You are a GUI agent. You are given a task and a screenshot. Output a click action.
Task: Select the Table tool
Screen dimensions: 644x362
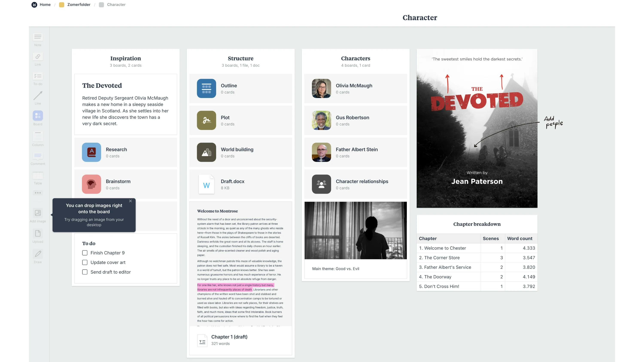(38, 176)
